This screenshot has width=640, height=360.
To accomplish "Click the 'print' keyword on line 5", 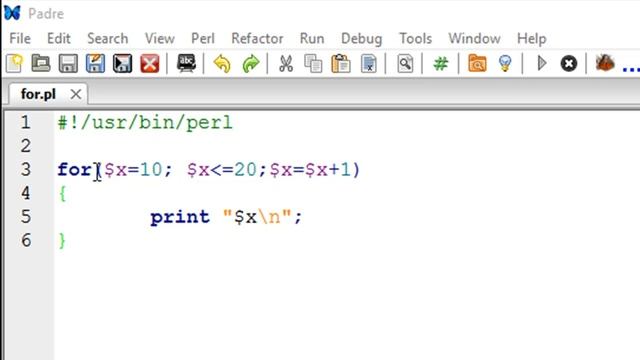I will [180, 217].
